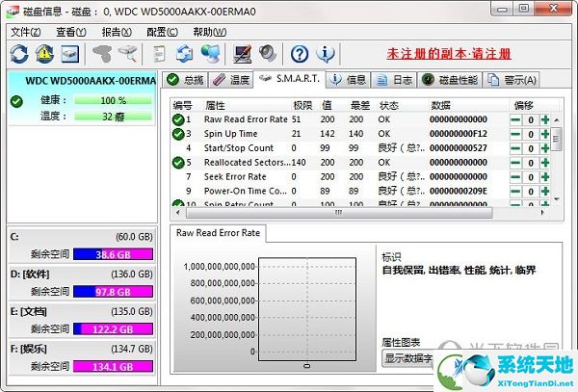Open the 帮助(W) menu
The height and width of the screenshot is (392, 578).
pyautogui.click(x=210, y=32)
